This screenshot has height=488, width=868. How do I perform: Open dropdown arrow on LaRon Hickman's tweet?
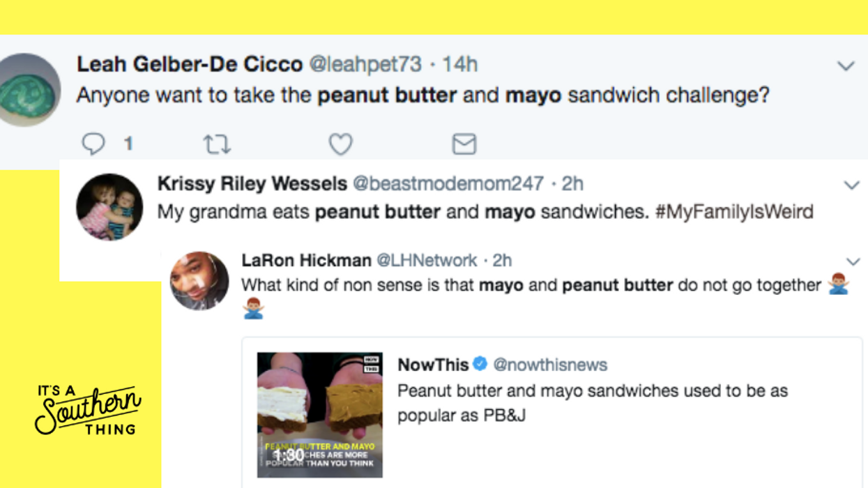(853, 262)
